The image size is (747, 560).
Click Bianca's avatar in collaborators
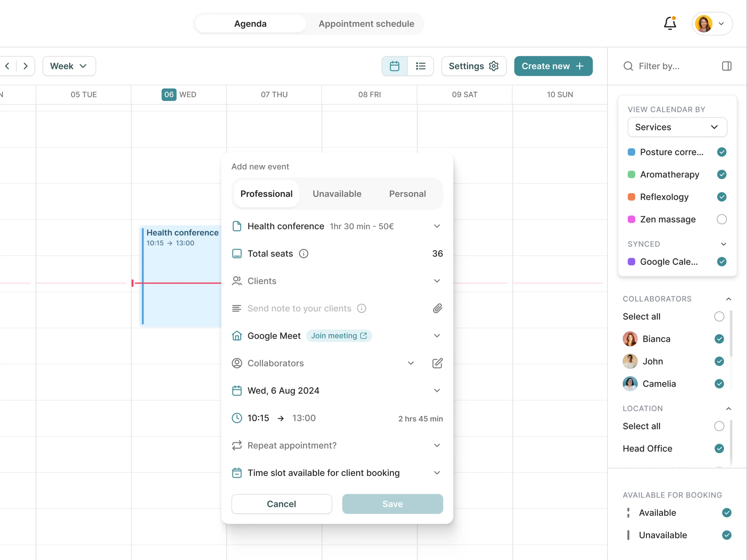click(630, 339)
